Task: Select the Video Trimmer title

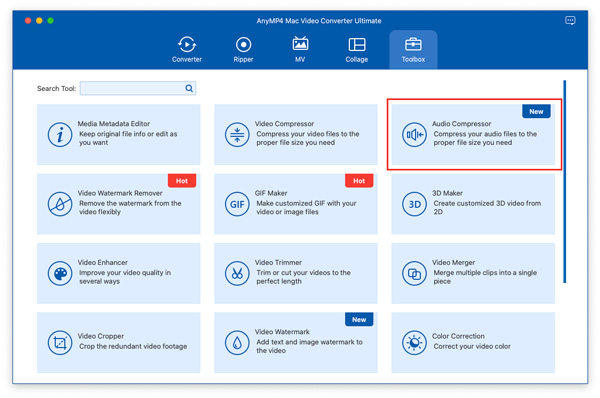Action: [x=278, y=262]
